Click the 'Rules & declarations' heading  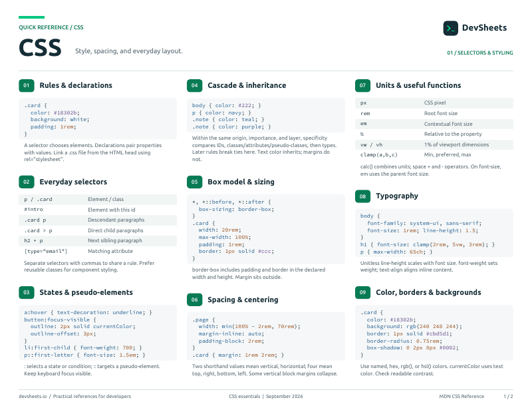pos(76,86)
